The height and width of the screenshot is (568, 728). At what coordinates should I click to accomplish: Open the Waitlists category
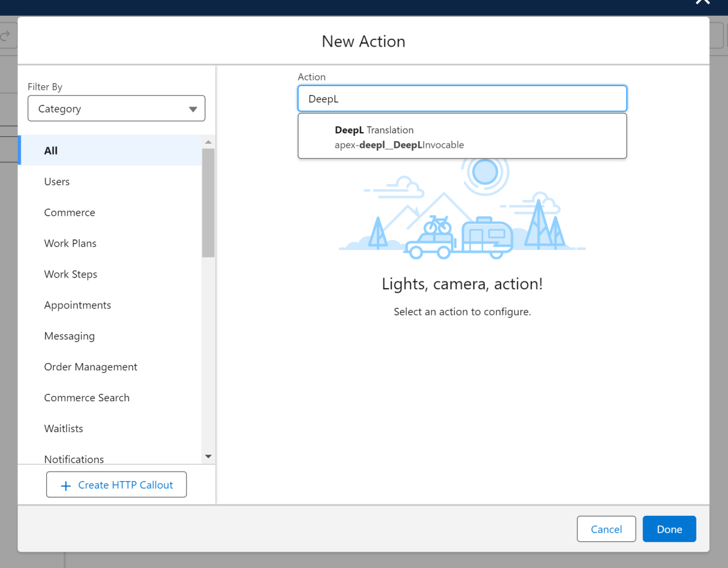pos(64,429)
